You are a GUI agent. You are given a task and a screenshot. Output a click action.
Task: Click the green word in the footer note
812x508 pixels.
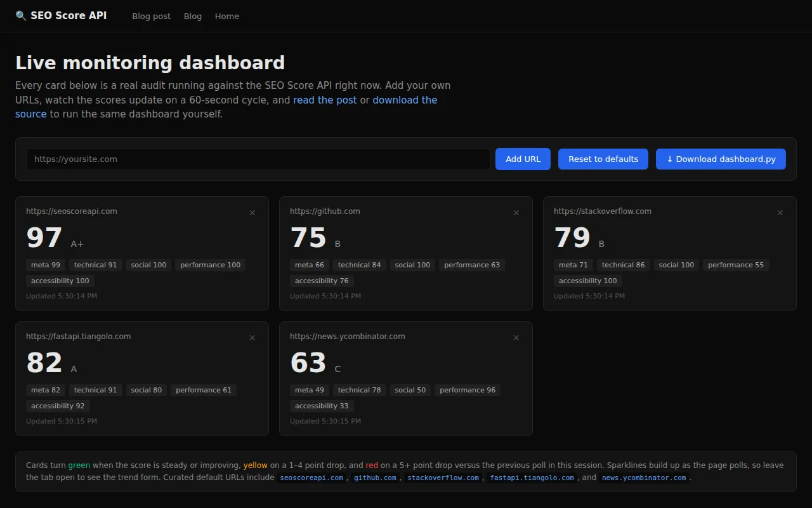coord(80,465)
